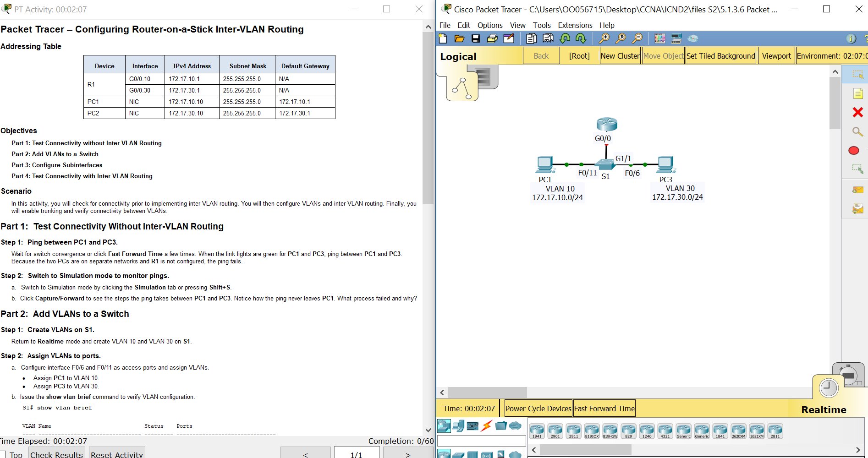Click switch S1 in the topology

pyautogui.click(x=604, y=164)
